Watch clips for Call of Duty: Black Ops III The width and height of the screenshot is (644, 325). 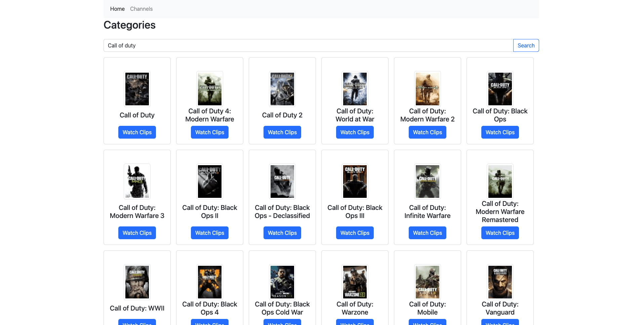pyautogui.click(x=355, y=232)
